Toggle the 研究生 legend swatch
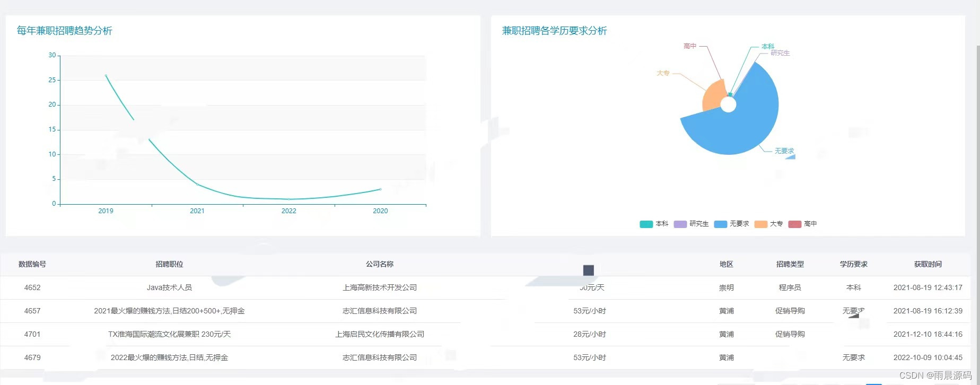The width and height of the screenshot is (980, 385). pyautogui.click(x=680, y=224)
